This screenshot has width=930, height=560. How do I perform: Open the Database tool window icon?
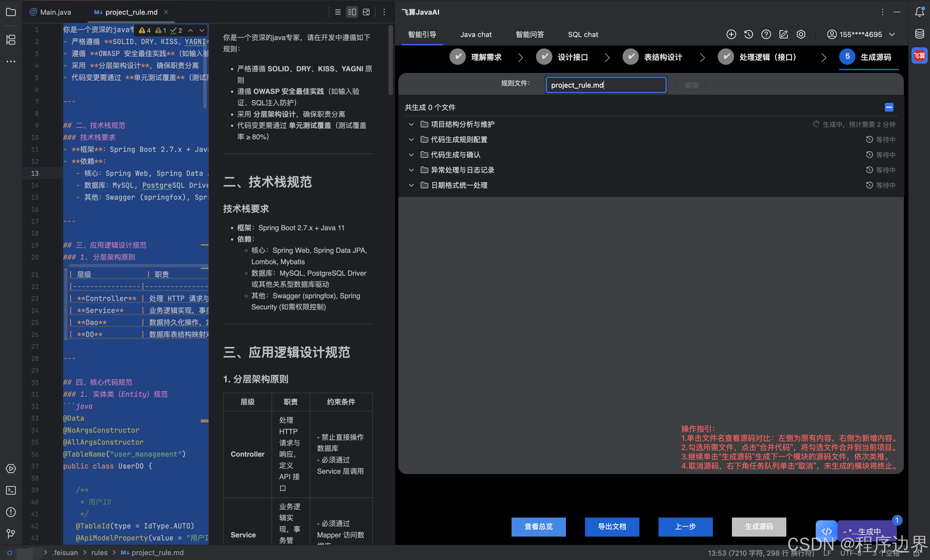pos(919,34)
